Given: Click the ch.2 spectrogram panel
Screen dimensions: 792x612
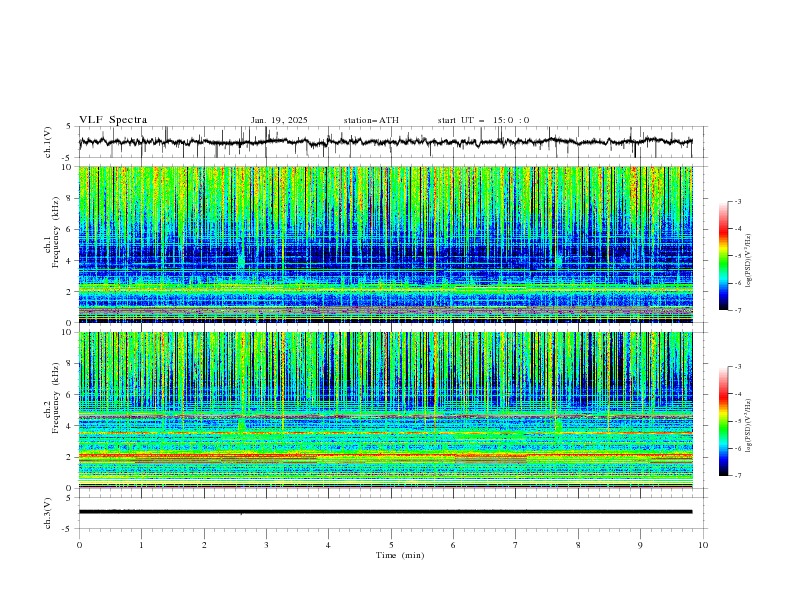Looking at the screenshot, I should click(385, 410).
